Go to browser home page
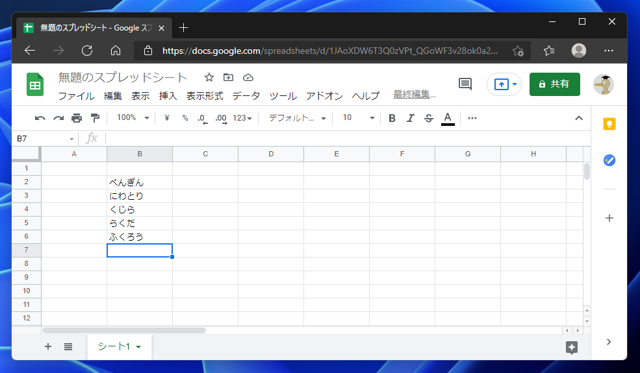Viewport: 640px width, 373px height. tap(116, 51)
